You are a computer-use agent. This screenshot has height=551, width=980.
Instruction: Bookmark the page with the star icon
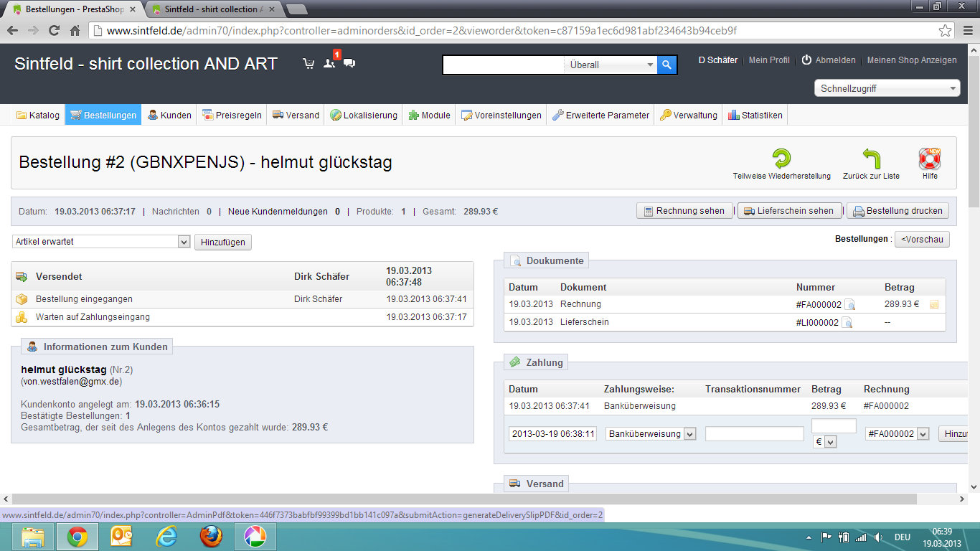(x=946, y=31)
